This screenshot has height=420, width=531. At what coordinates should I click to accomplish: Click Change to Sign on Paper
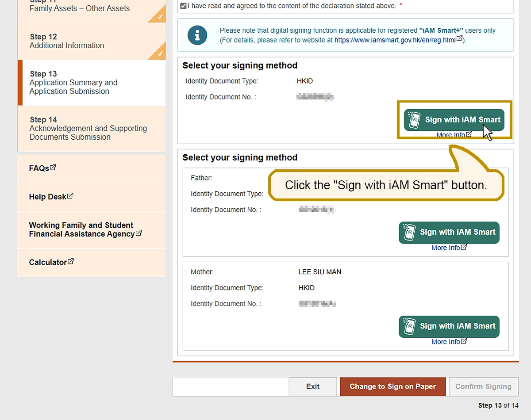392,386
